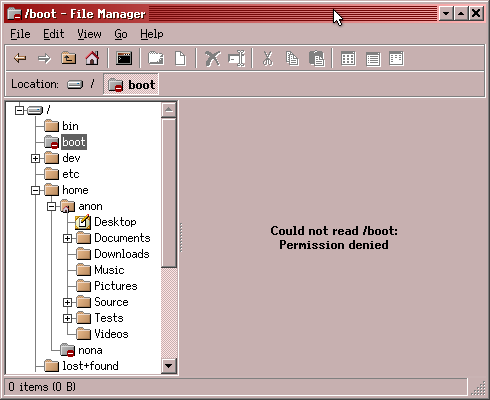Image resolution: width=490 pixels, height=400 pixels.
Task: Collapse the home folder tree node
Action: pyautogui.click(x=35, y=190)
